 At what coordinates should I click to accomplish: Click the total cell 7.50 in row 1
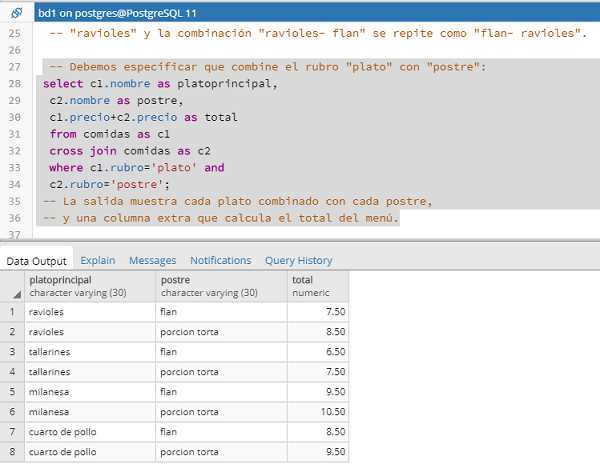(318, 312)
